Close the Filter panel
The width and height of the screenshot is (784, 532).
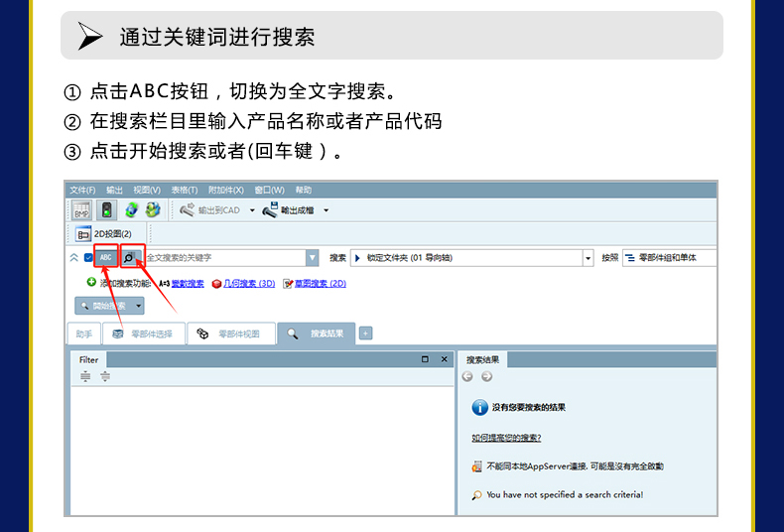tap(444, 359)
